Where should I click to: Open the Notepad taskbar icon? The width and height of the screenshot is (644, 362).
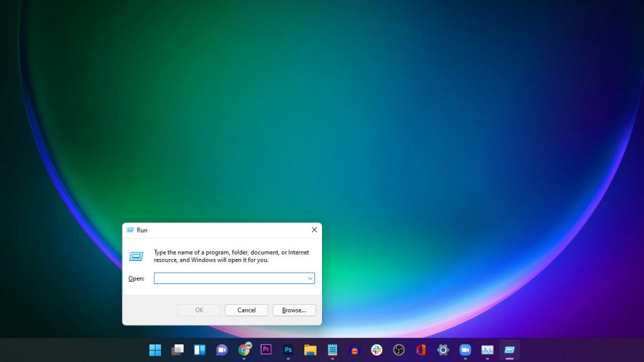pyautogui.click(x=333, y=350)
